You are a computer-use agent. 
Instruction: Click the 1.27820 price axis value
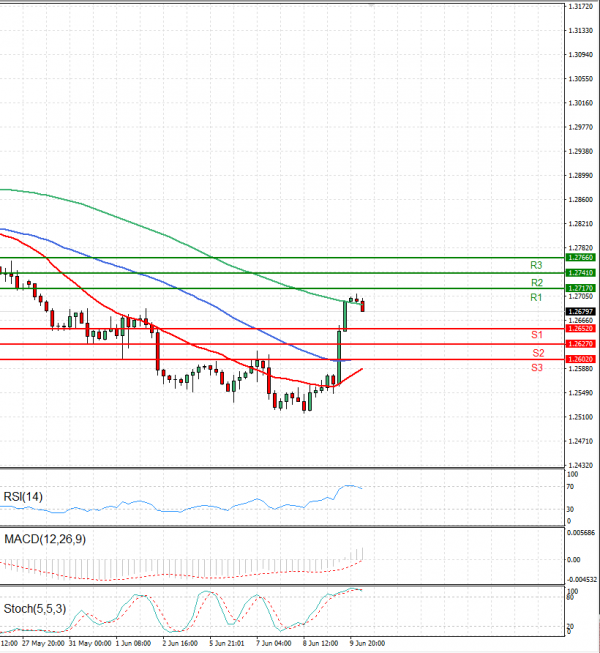pyautogui.click(x=580, y=248)
